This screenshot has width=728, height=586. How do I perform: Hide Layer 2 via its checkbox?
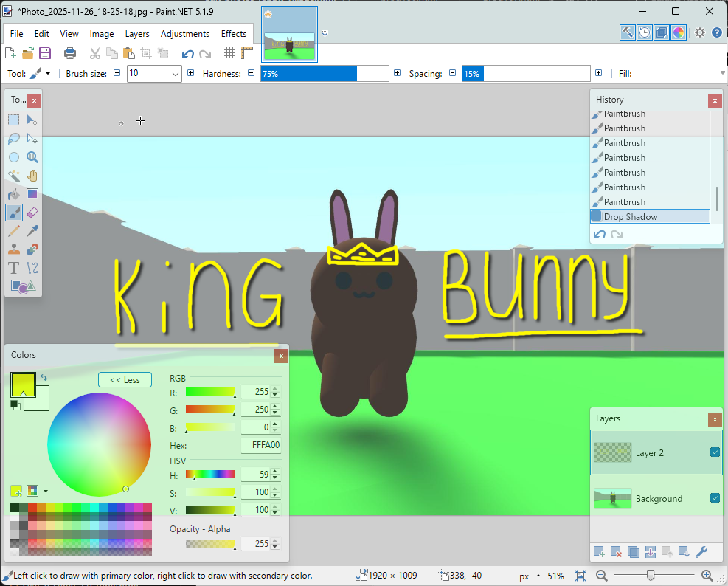coord(715,452)
